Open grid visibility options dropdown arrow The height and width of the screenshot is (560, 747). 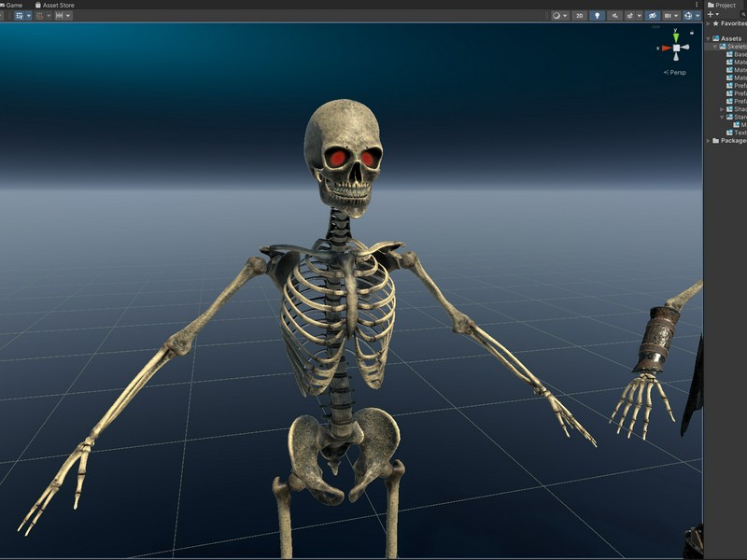tap(29, 16)
